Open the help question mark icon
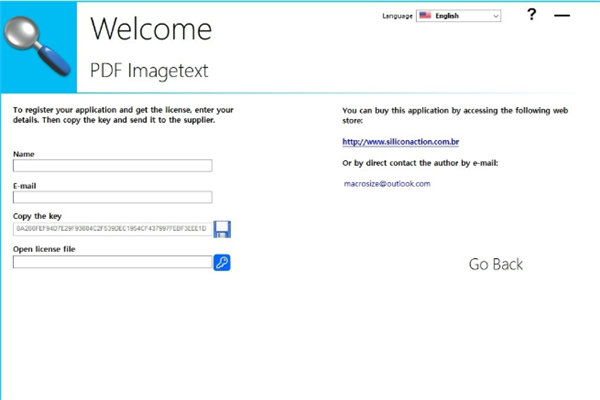Viewport: 600px width, 400px height. (532, 15)
